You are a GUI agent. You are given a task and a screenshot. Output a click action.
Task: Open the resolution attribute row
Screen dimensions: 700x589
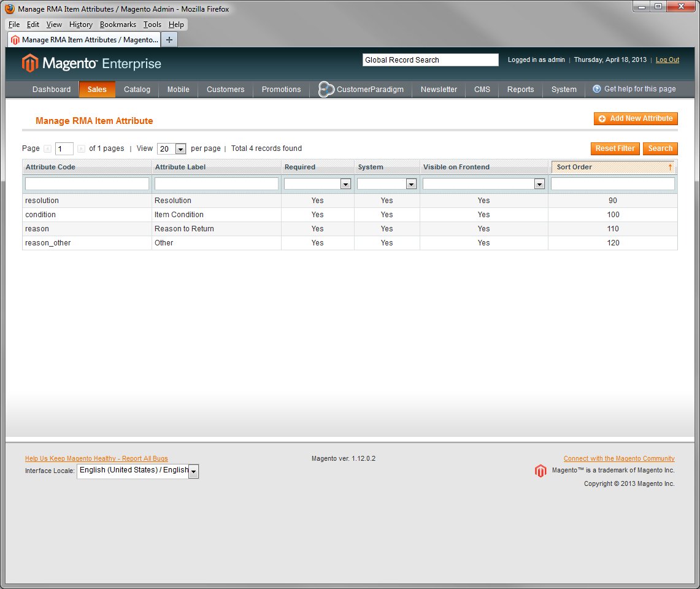pos(350,201)
